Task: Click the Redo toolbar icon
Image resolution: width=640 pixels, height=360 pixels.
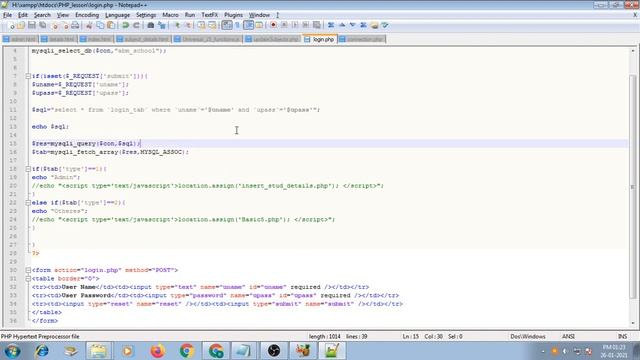Action: pos(136,25)
